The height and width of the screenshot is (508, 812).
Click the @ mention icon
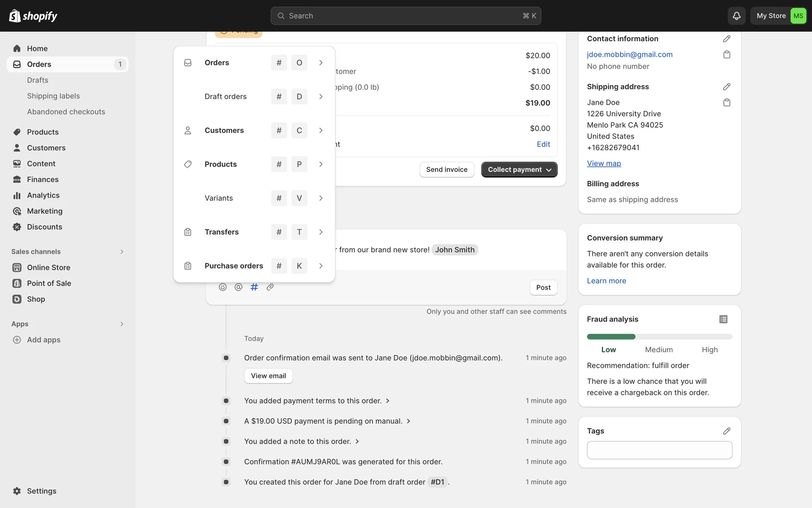pos(239,287)
